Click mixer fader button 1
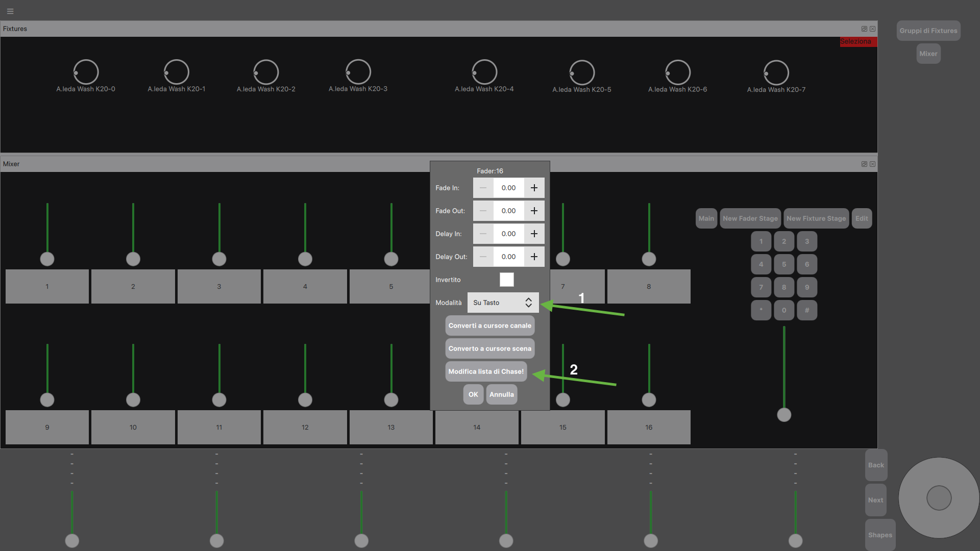Image resolution: width=980 pixels, height=551 pixels. pos(47,287)
